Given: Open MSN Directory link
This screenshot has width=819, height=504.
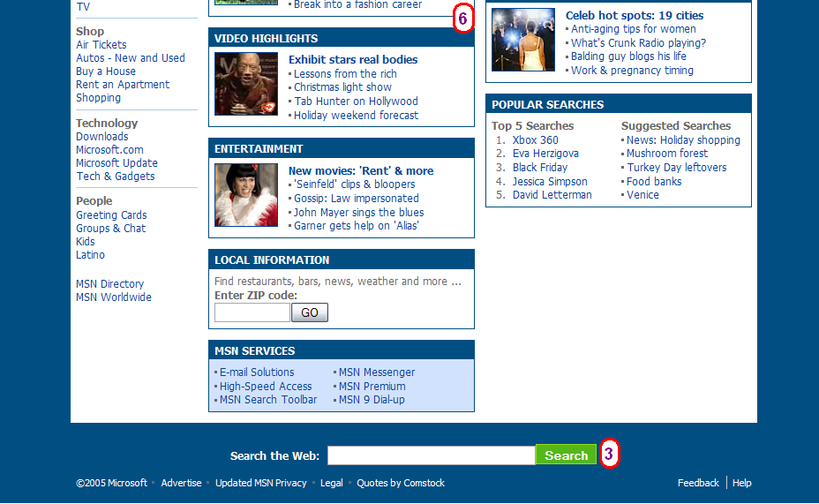Looking at the screenshot, I should coord(109,284).
